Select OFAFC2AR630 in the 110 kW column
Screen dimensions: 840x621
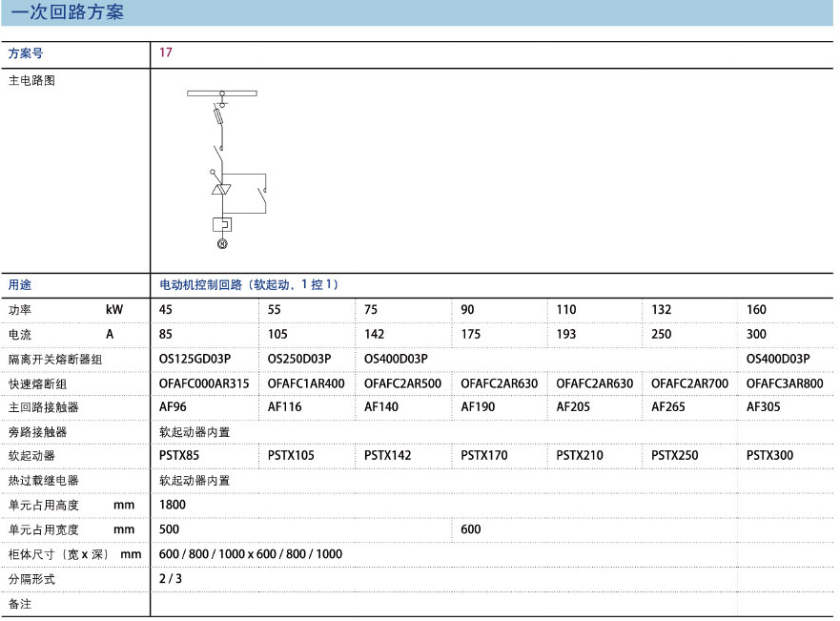click(x=595, y=383)
